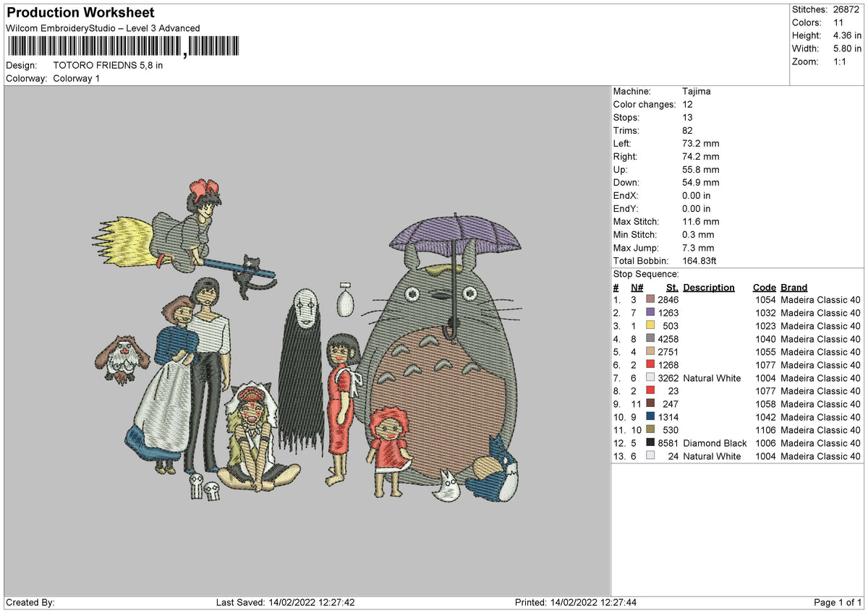Click the brown swatch for stop 9
The image size is (868, 613).
[650, 404]
